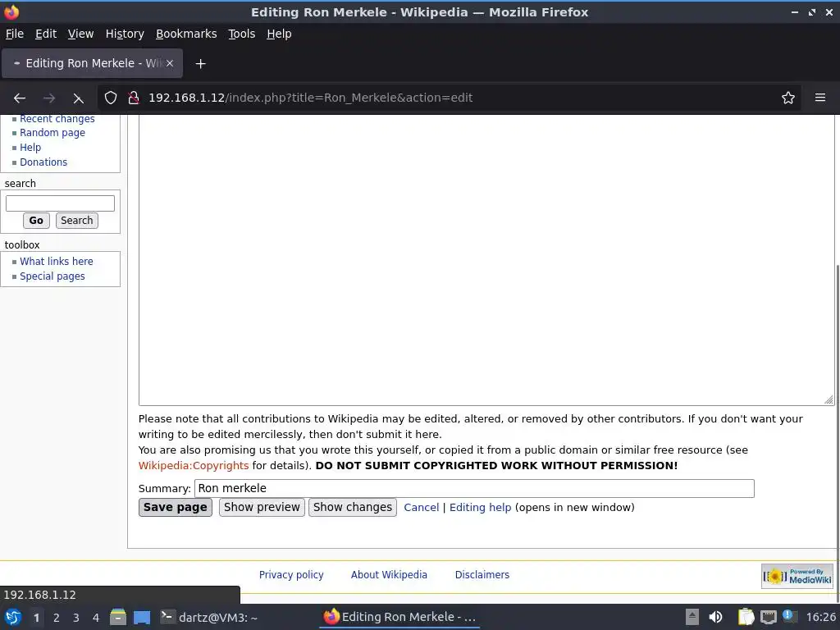840x630 pixels.
Task: Go back with the browser back arrow
Action: pos(20,98)
